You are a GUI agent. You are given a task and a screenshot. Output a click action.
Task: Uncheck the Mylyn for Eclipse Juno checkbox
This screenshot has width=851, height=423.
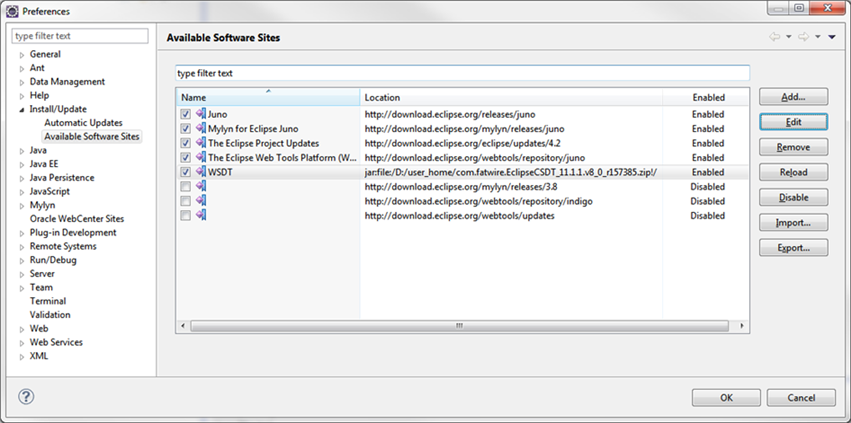[186, 129]
